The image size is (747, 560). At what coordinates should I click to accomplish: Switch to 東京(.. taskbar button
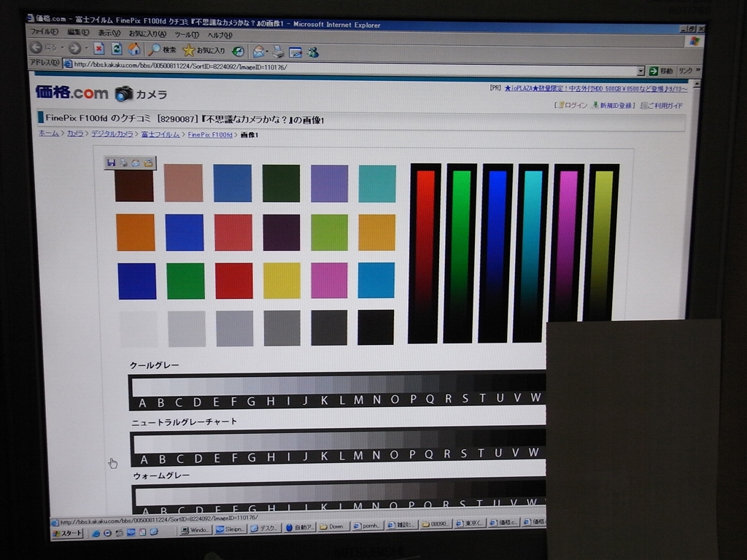471,524
